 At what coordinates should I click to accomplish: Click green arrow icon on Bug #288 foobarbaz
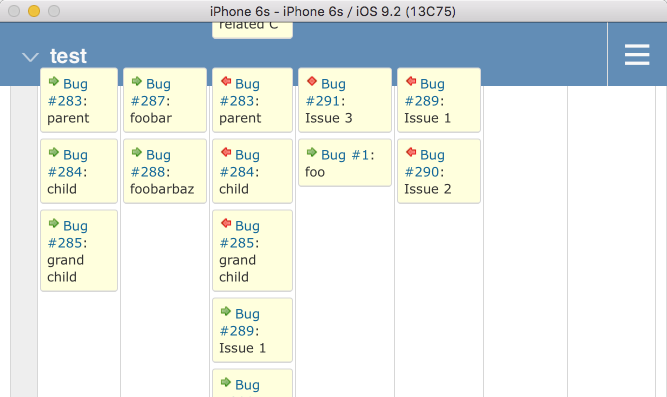[137, 152]
